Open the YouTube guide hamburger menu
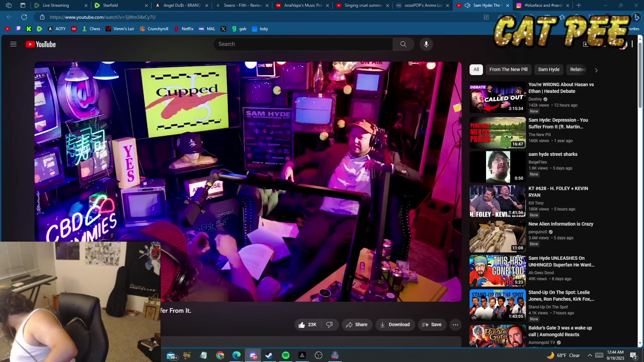Image resolution: width=644 pixels, height=362 pixels. (x=14, y=44)
